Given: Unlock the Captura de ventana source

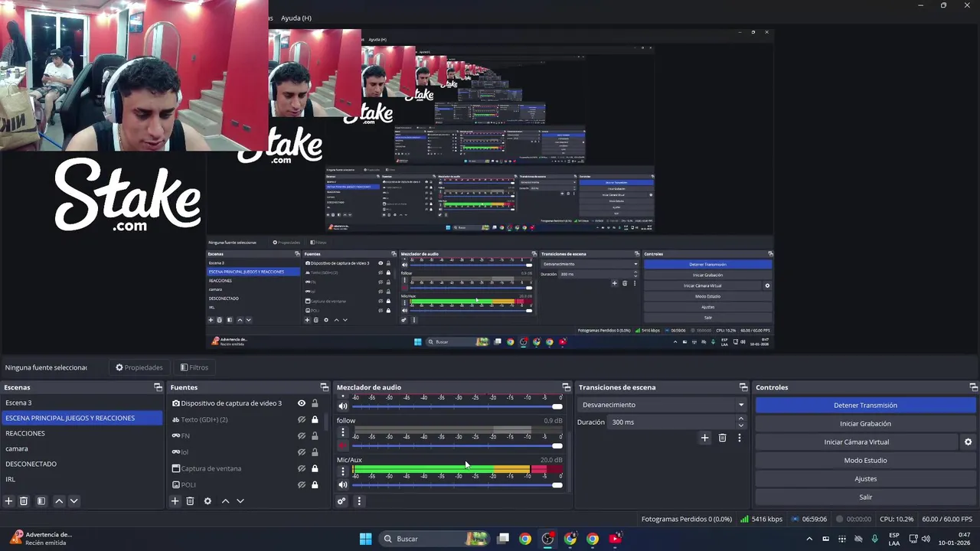Looking at the screenshot, I should pos(315,468).
